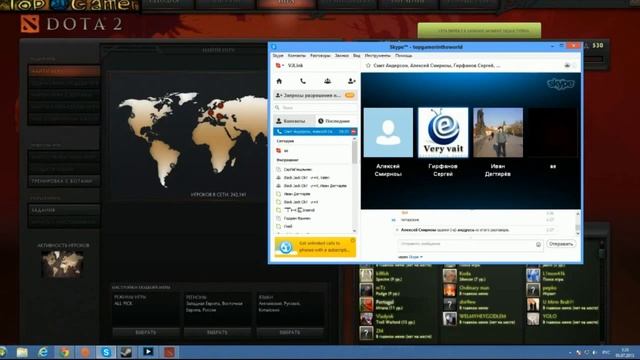Click Алексей Смирнов's participant avatar

pyautogui.click(x=388, y=132)
